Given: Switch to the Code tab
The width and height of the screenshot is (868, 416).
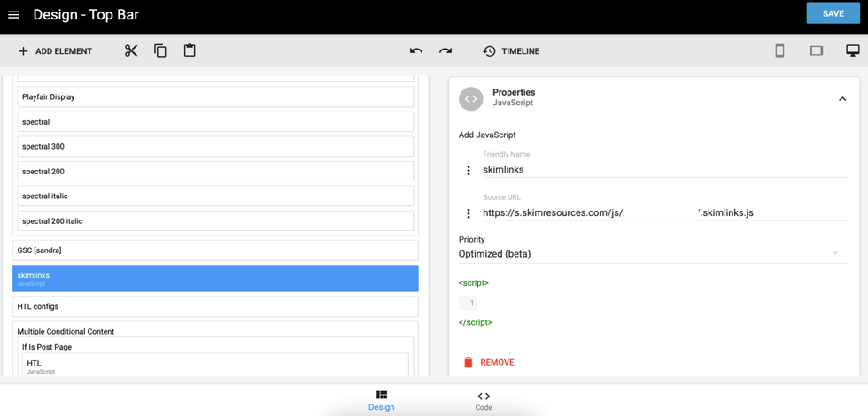Looking at the screenshot, I should (484, 401).
